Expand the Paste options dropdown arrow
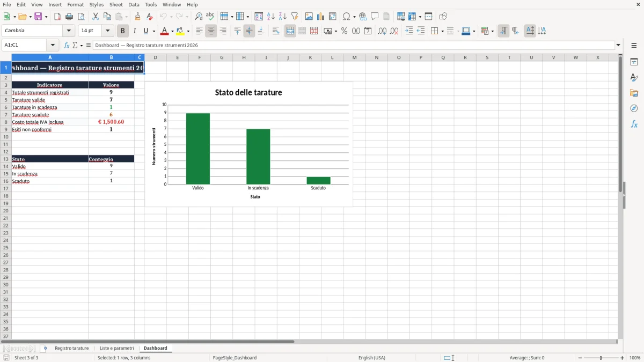Viewport: 644px width, 362px height. click(x=126, y=17)
